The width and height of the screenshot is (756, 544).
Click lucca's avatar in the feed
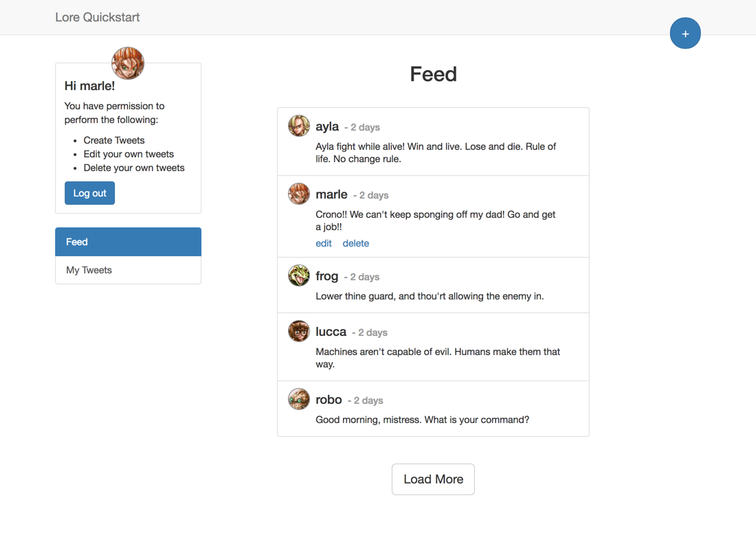tap(299, 331)
